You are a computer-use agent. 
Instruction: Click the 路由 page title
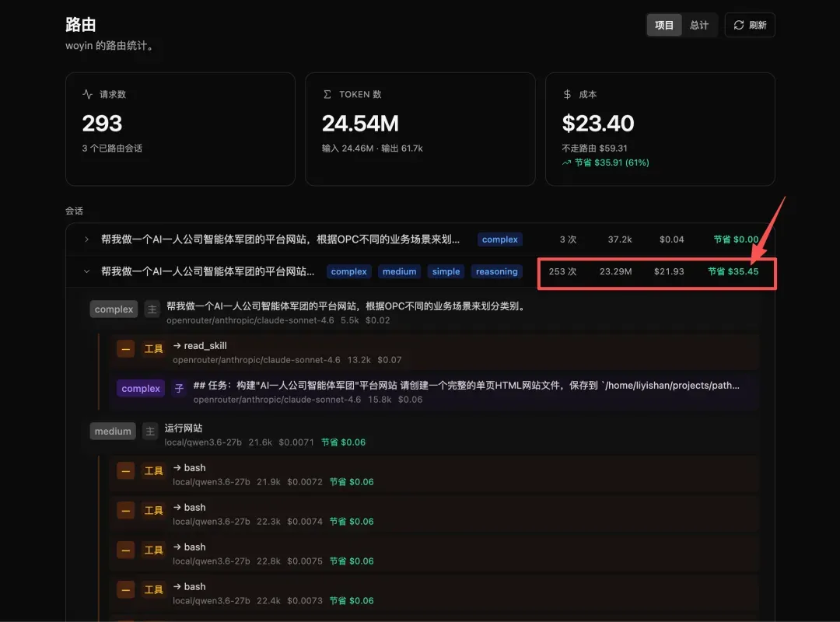[80, 25]
